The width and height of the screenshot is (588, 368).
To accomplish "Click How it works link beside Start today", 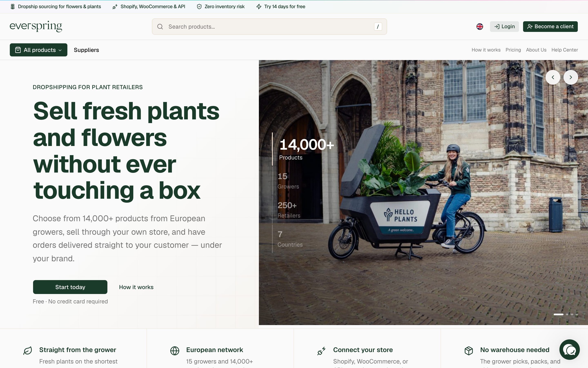I will 136,287.
